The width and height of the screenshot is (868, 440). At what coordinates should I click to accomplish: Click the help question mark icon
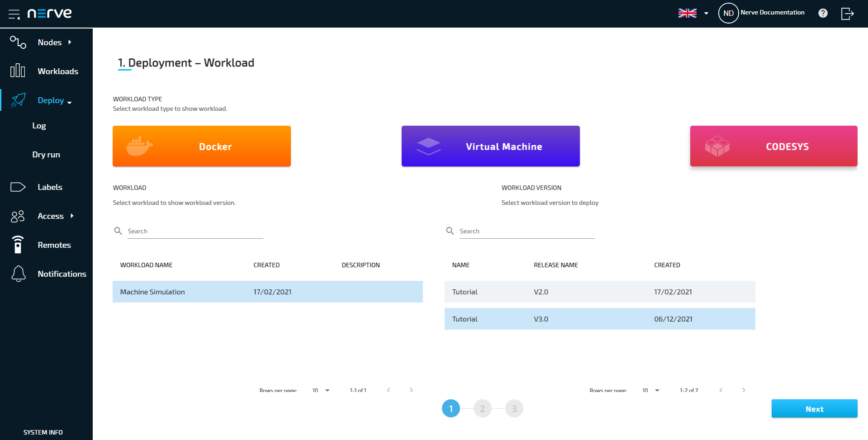(x=823, y=13)
